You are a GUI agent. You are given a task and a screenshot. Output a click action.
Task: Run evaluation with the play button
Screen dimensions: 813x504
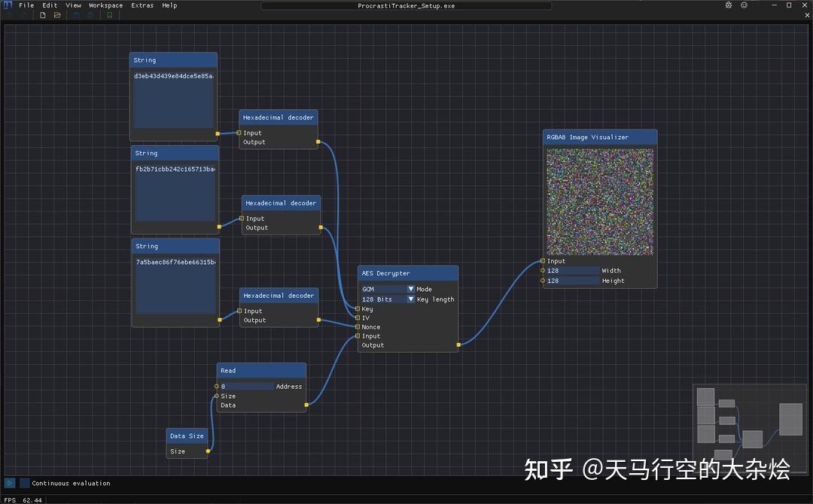click(10, 483)
